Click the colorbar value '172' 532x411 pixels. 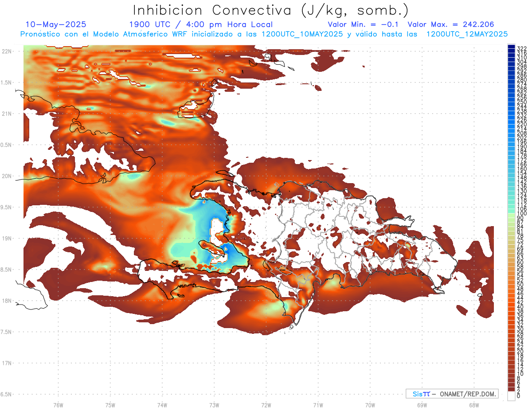pos(521,160)
